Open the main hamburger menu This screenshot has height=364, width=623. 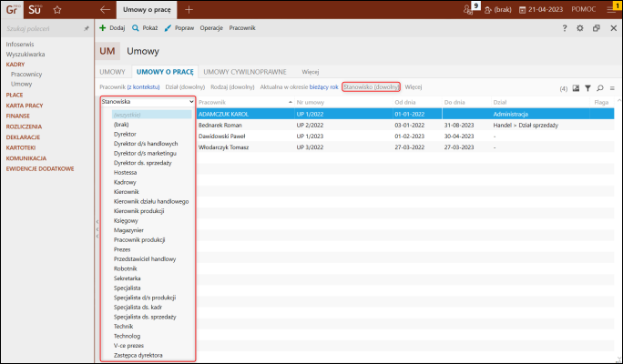612,9
